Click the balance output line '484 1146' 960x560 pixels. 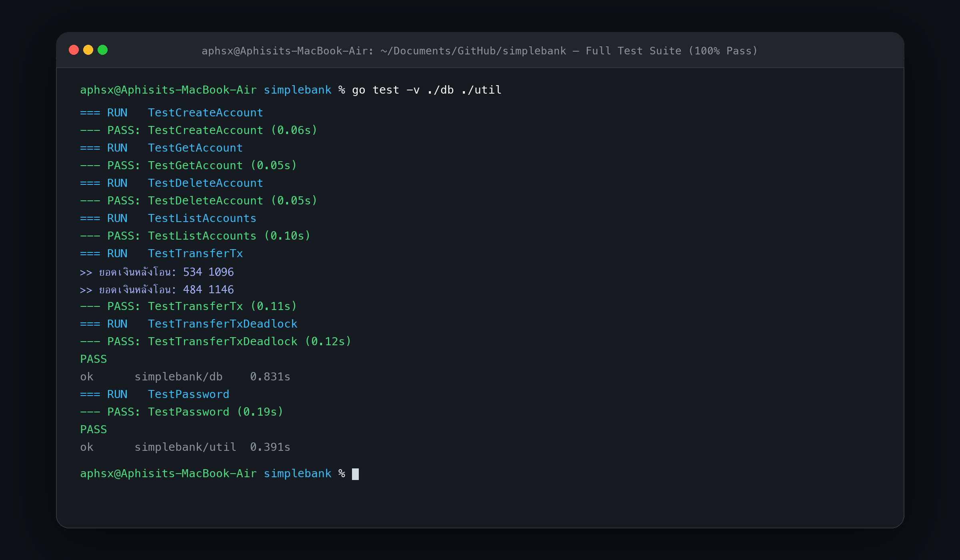pos(157,290)
